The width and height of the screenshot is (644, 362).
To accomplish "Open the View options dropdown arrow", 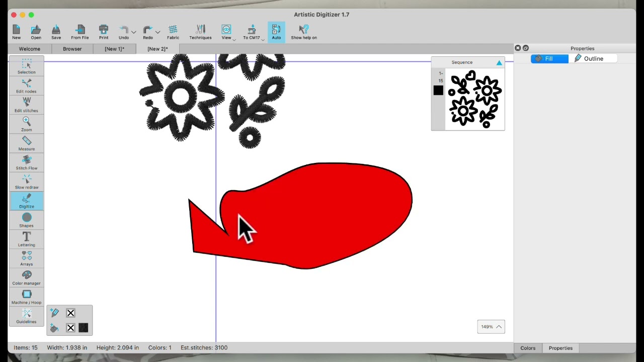I will (234, 39).
